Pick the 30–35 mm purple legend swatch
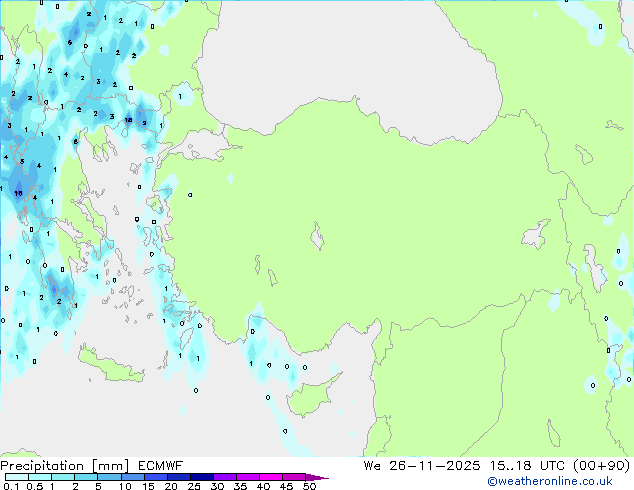634x490 pixels. (x=225, y=477)
